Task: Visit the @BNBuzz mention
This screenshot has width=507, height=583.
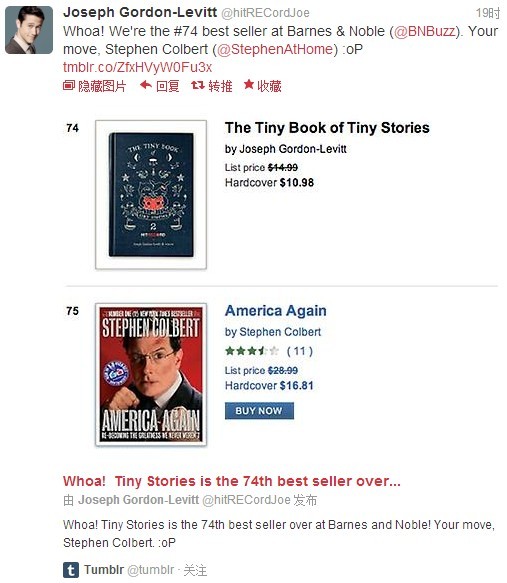Action: click(424, 31)
